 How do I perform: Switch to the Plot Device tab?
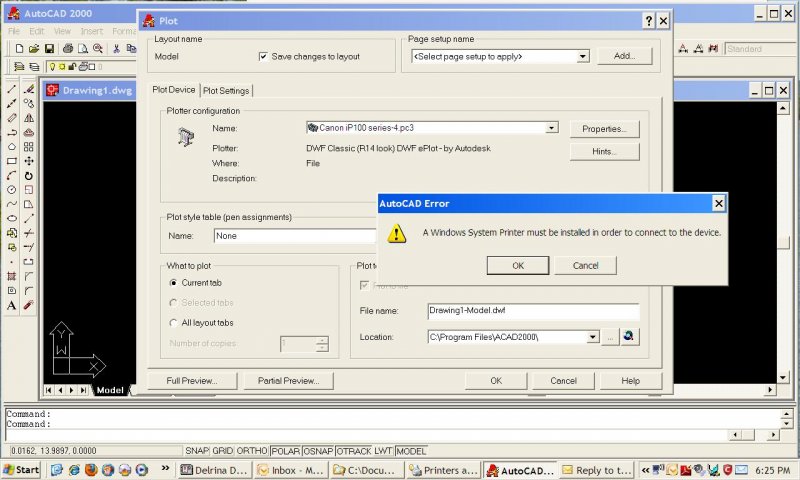pos(173,90)
